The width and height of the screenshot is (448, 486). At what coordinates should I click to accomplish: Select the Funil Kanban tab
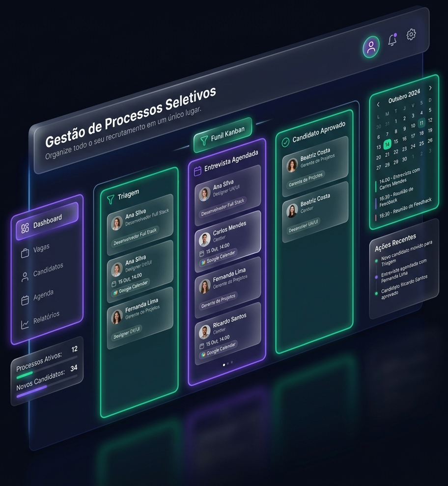pyautogui.click(x=223, y=135)
